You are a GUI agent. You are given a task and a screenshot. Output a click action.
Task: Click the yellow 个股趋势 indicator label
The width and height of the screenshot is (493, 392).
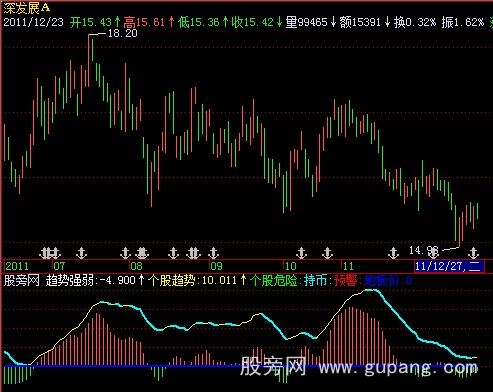[x=172, y=280]
